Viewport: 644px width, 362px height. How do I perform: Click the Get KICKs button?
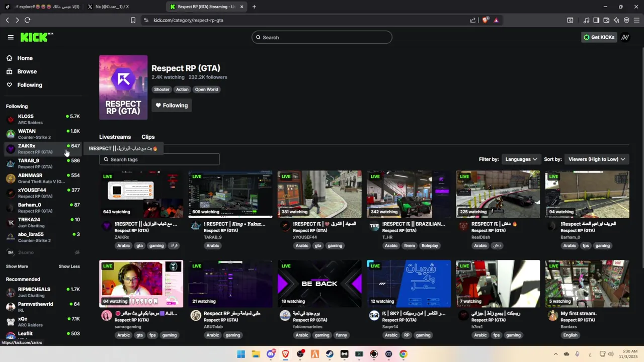pyautogui.click(x=599, y=37)
